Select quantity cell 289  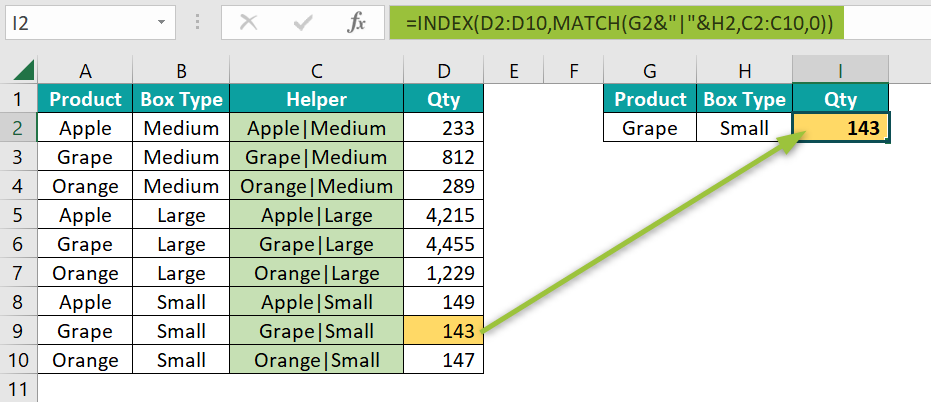[444, 186]
